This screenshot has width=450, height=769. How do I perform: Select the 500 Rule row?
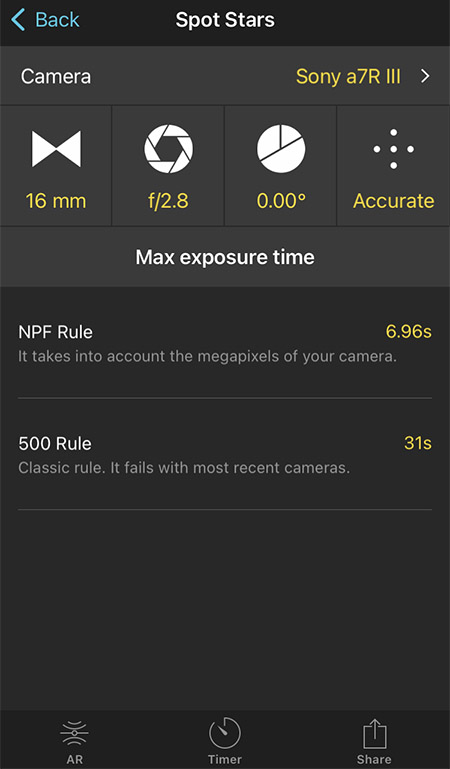[225, 455]
